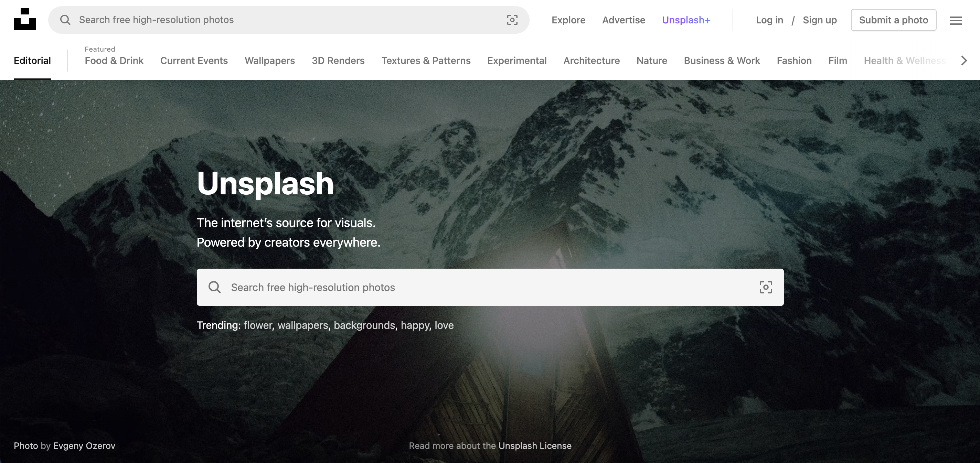
Task: Search trending term happy
Action: 415,325
